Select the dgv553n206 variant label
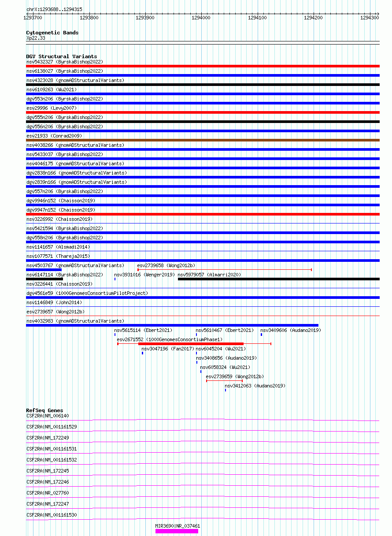Image resolution: width=392 pixels, height=536 pixels. [x=65, y=99]
